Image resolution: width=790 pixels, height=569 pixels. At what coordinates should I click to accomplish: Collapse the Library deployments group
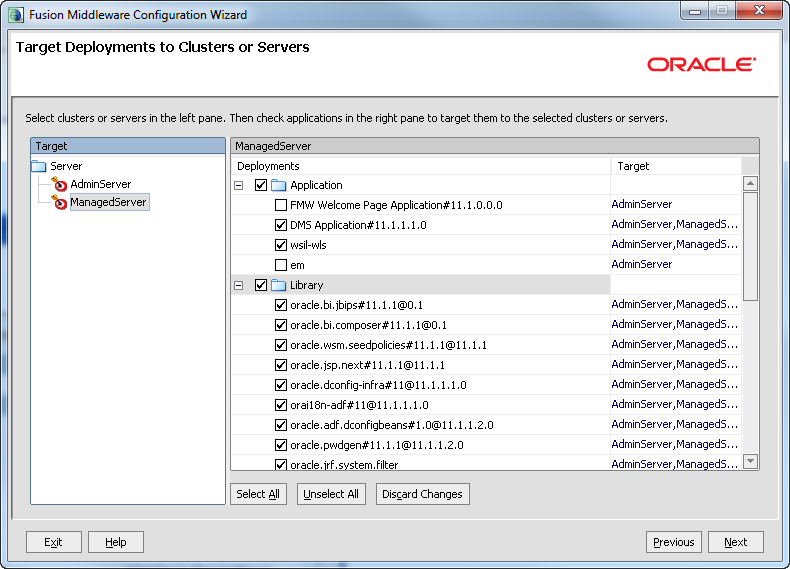point(239,285)
